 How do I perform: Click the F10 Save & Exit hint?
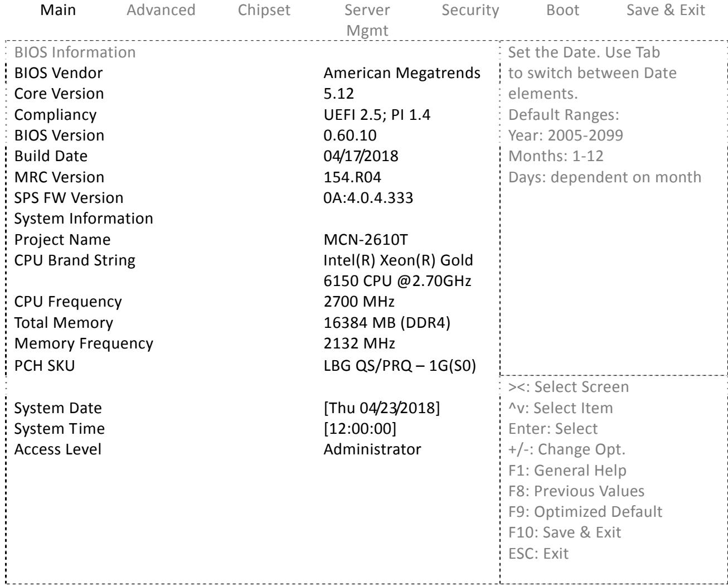tap(565, 532)
